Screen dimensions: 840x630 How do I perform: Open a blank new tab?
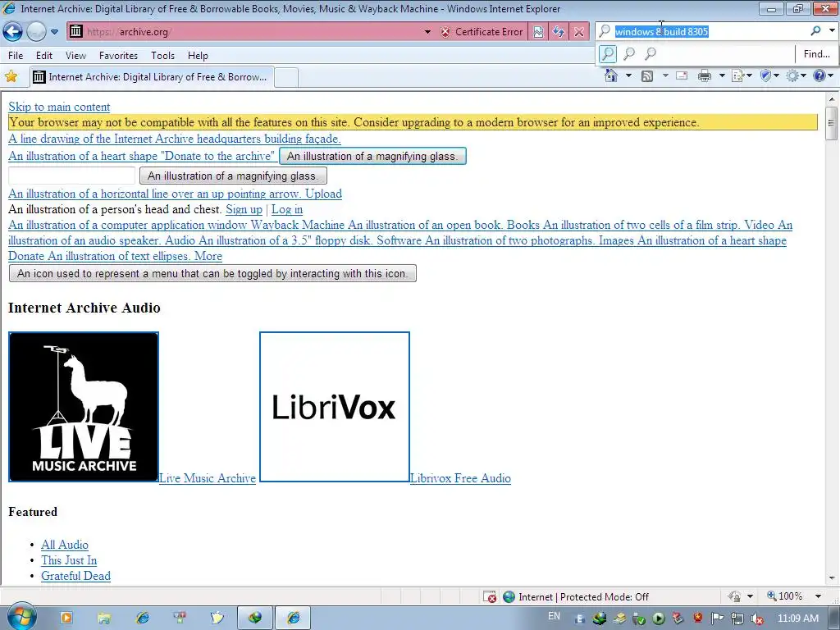point(286,77)
